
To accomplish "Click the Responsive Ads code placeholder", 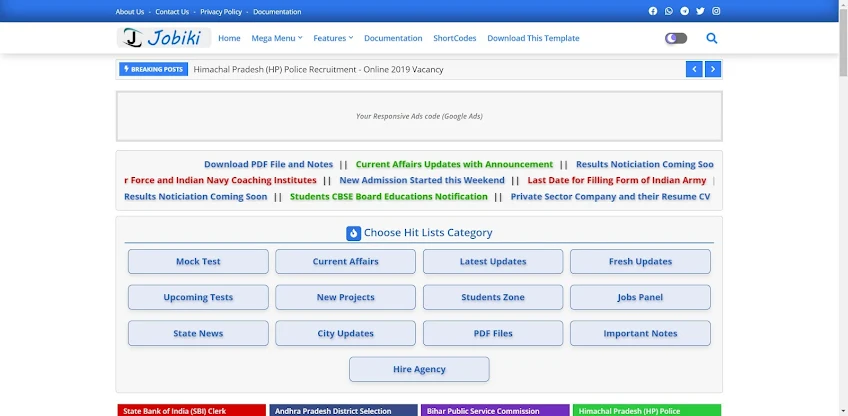I will pyautogui.click(x=419, y=116).
